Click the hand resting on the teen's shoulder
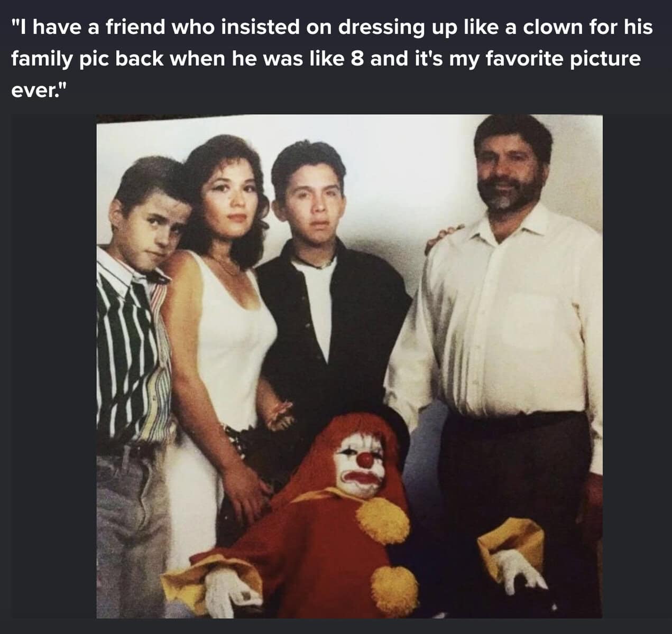Screen dimensions: 672x634 (441, 237)
